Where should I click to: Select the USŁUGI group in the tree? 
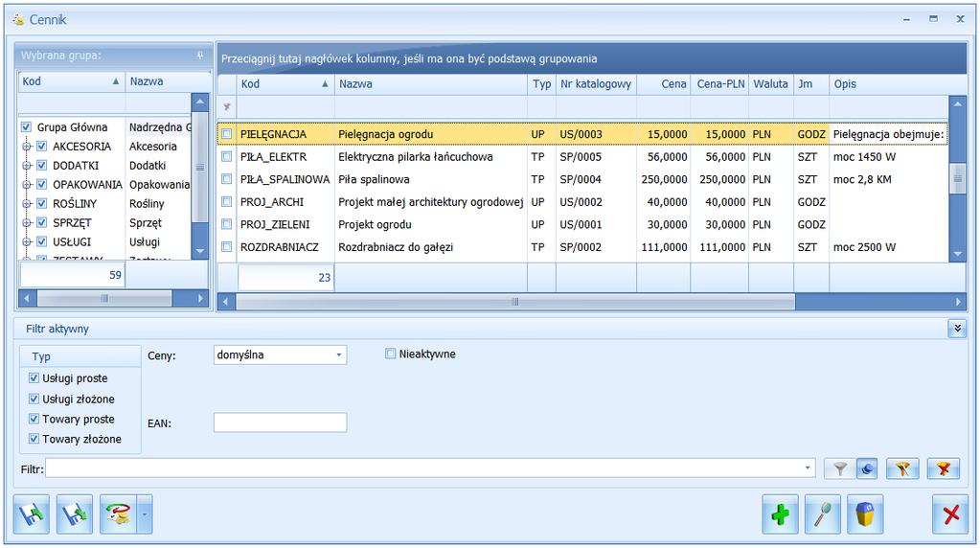click(x=72, y=241)
